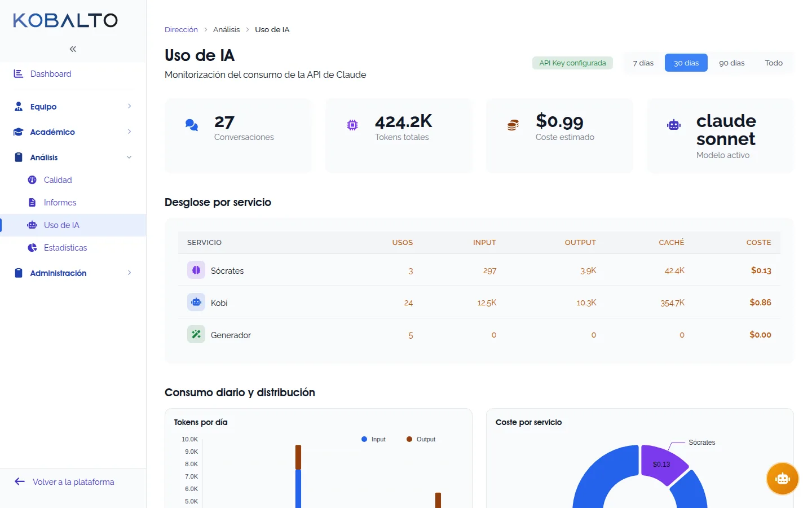The image size is (812, 508).
Task: Click the 354.7K caché value
Action: 673,303
